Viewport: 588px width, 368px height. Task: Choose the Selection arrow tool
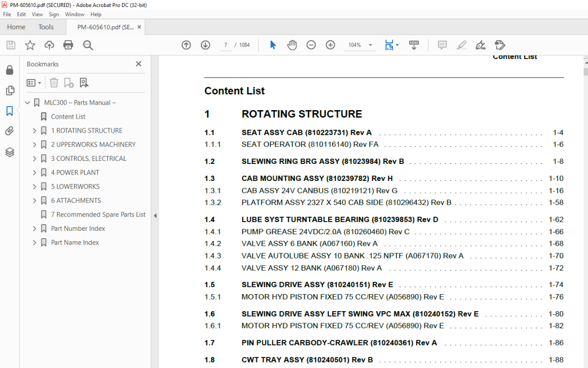pyautogui.click(x=272, y=45)
